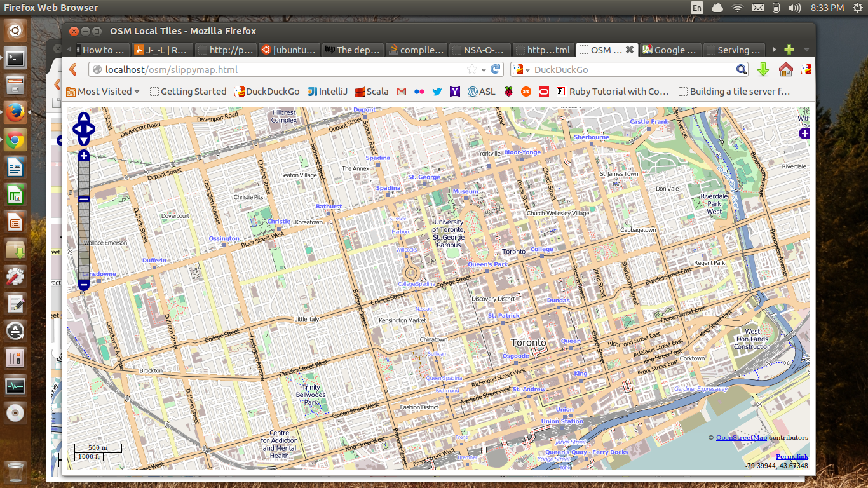Reload the page with the refresh icon
This screenshot has width=868, height=488.
(496, 69)
